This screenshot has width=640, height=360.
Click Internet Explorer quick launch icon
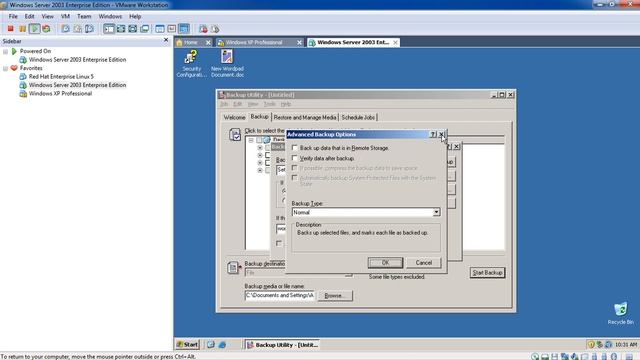point(222,344)
